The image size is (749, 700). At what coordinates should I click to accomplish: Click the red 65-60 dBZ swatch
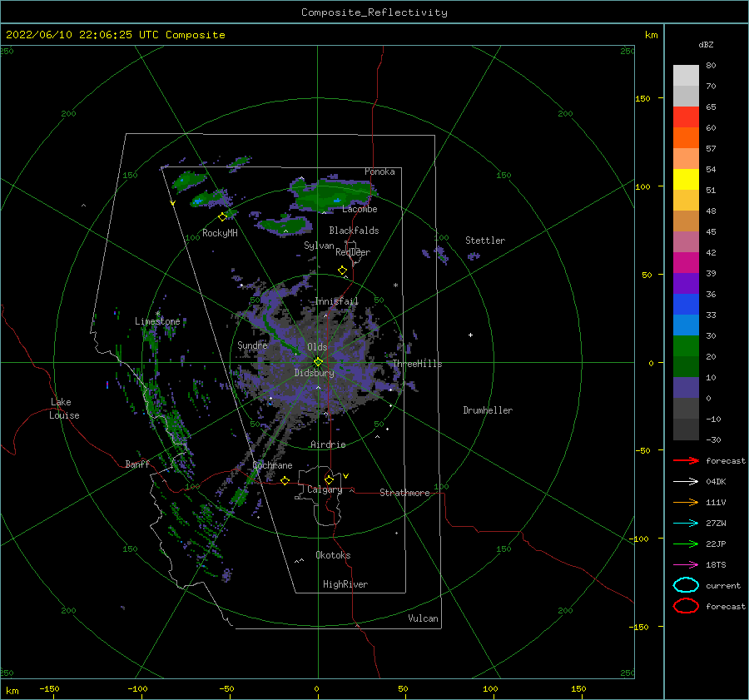coord(686,117)
